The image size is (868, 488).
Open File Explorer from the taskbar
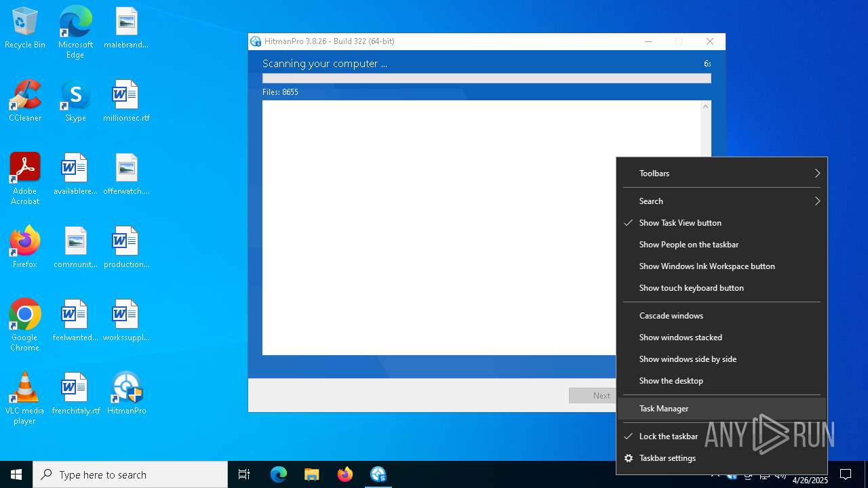[x=311, y=474]
